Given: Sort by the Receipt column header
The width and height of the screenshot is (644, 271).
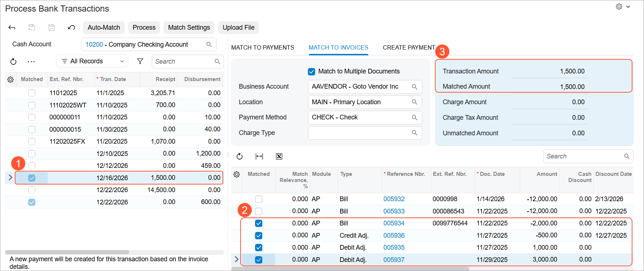Looking at the screenshot, I should pyautogui.click(x=165, y=79).
